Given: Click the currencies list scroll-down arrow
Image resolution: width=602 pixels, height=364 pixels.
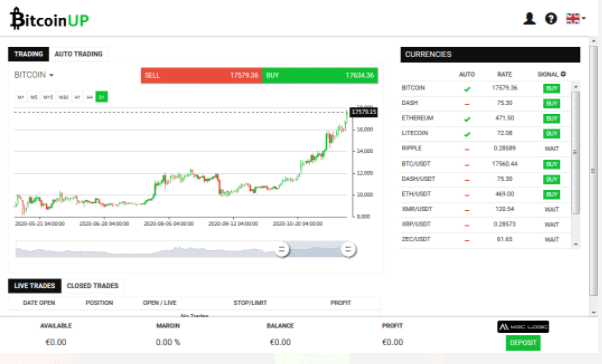Looking at the screenshot, I should (x=575, y=244).
